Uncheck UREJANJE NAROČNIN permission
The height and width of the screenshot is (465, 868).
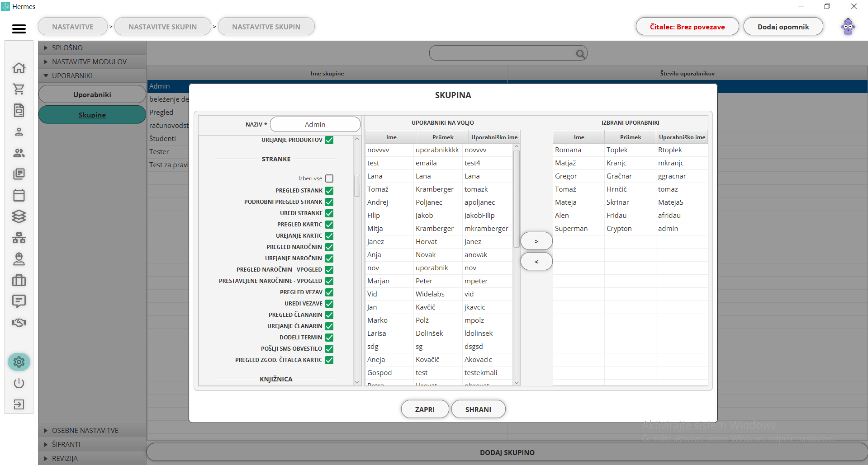click(x=329, y=258)
